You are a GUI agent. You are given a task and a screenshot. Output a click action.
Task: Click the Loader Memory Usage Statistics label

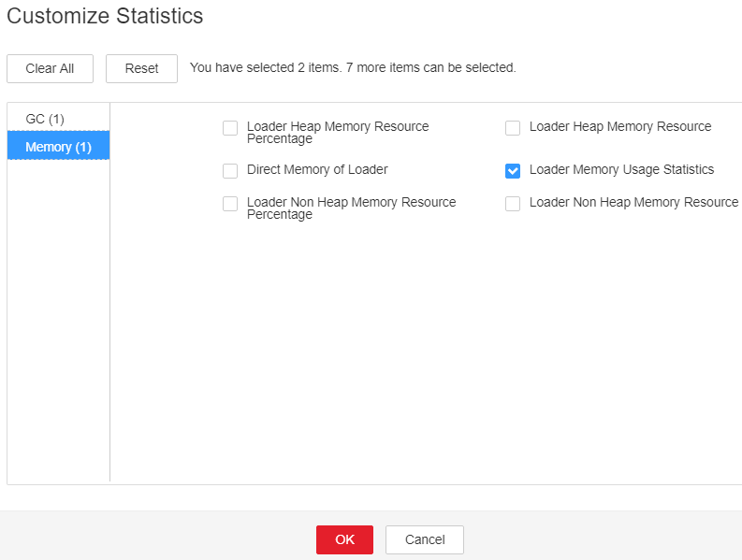pyautogui.click(x=621, y=169)
